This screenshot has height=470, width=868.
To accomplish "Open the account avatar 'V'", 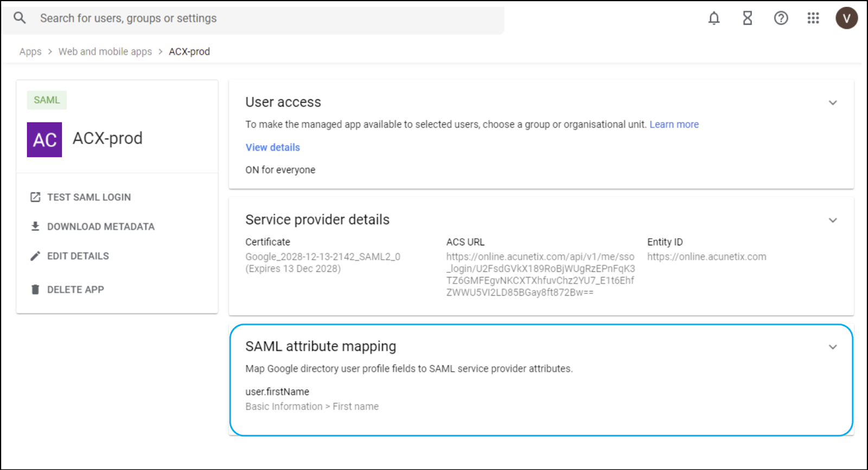I will click(x=846, y=18).
